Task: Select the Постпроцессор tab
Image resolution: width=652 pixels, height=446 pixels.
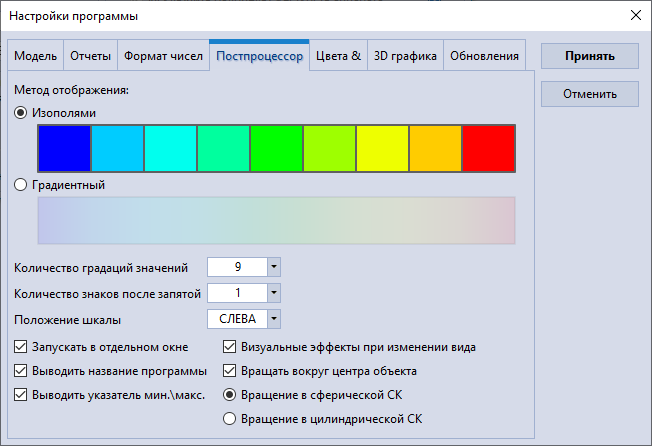Action: (x=259, y=56)
